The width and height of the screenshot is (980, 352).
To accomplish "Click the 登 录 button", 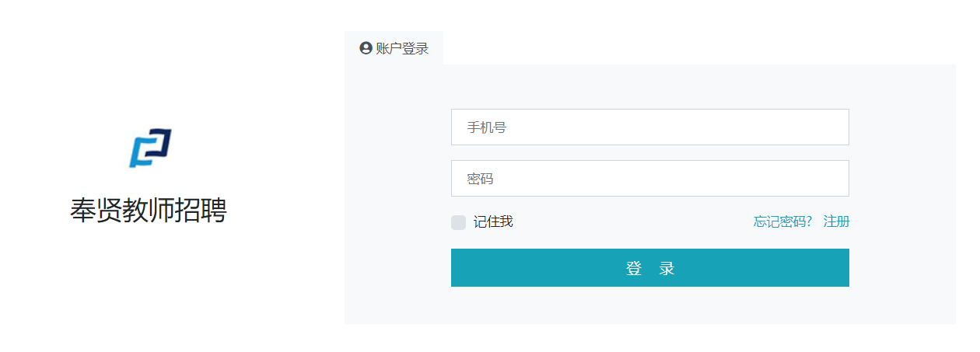I will 649,268.
